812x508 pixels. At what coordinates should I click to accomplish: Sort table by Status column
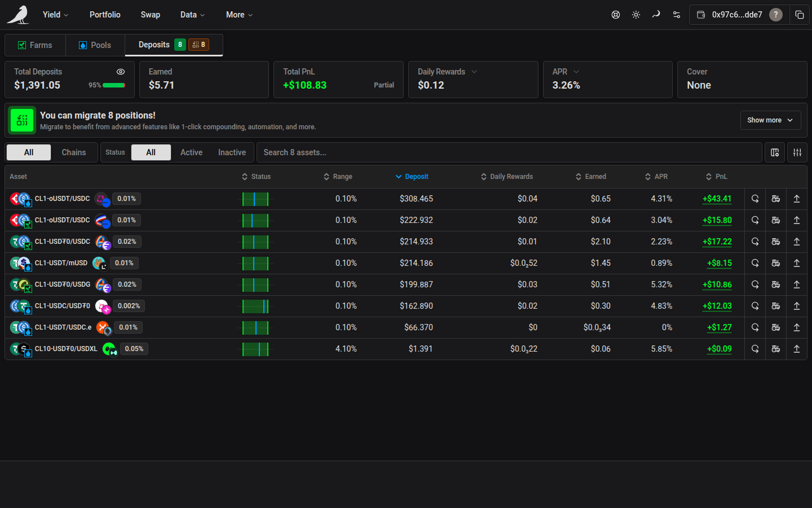pyautogui.click(x=256, y=177)
